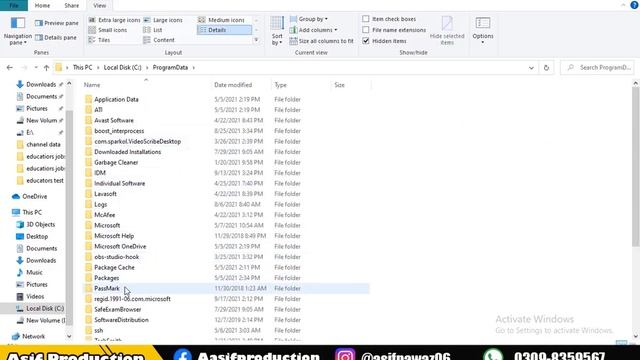
Task: Select educators test folder in sidebar
Action: coord(44,180)
